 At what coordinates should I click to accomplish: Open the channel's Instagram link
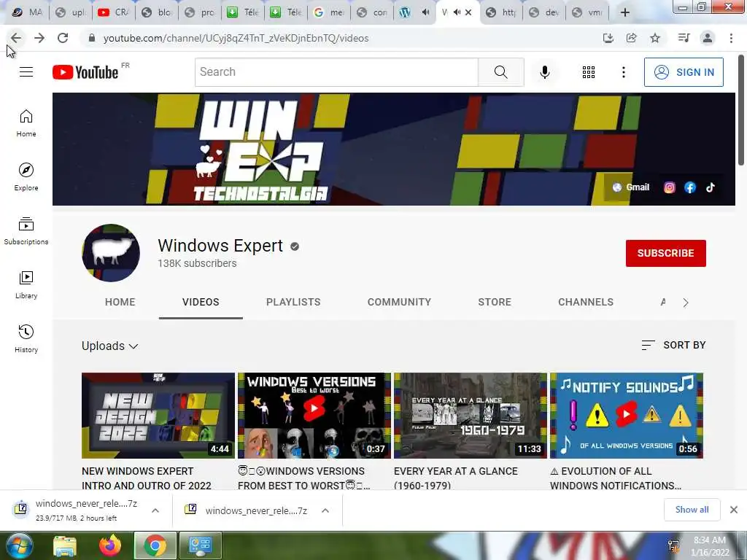pyautogui.click(x=670, y=187)
